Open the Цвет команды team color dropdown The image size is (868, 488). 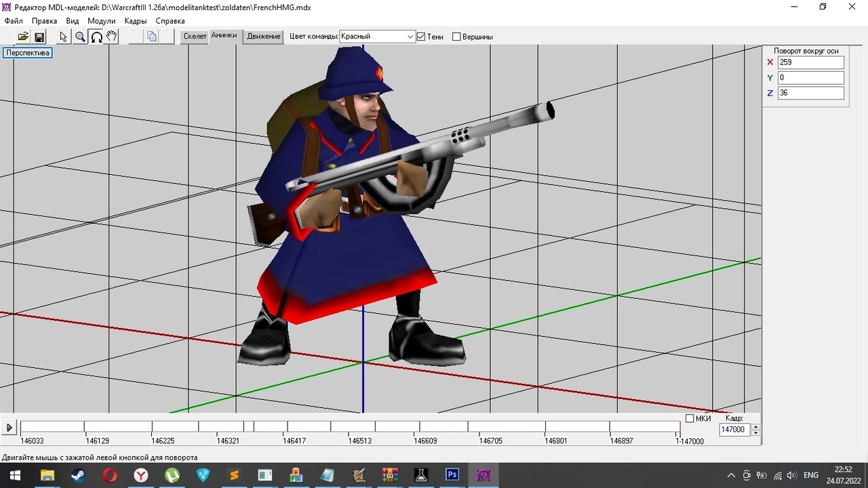click(377, 37)
